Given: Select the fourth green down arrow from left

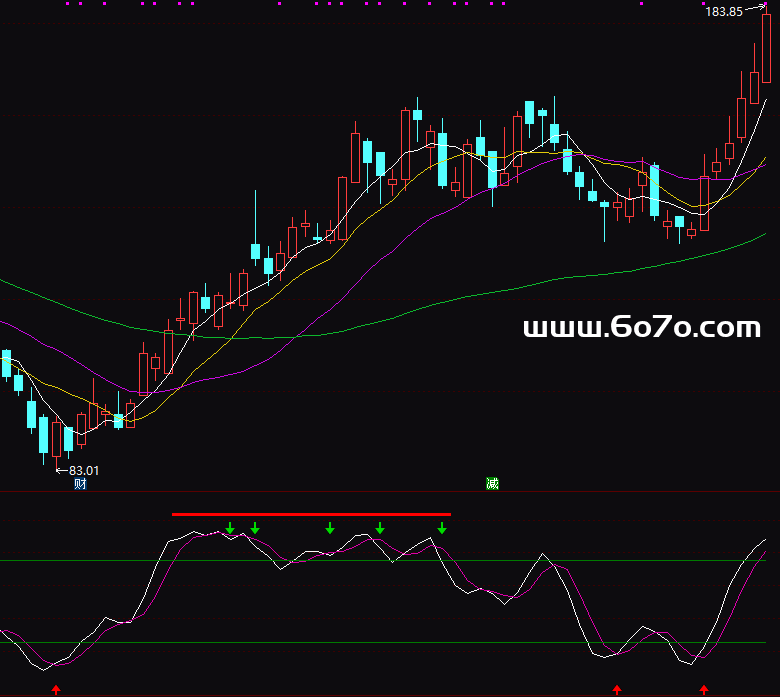Looking at the screenshot, I should [380, 528].
